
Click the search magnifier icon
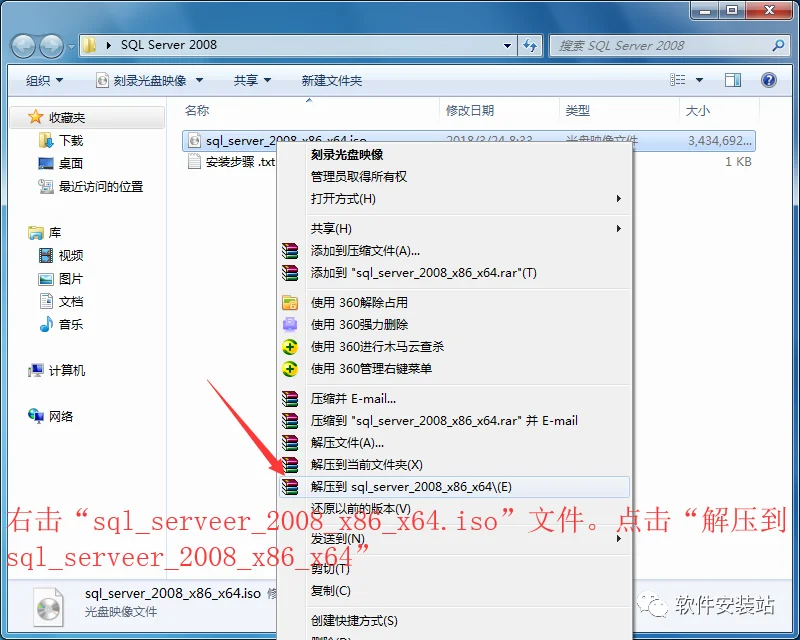click(x=778, y=45)
